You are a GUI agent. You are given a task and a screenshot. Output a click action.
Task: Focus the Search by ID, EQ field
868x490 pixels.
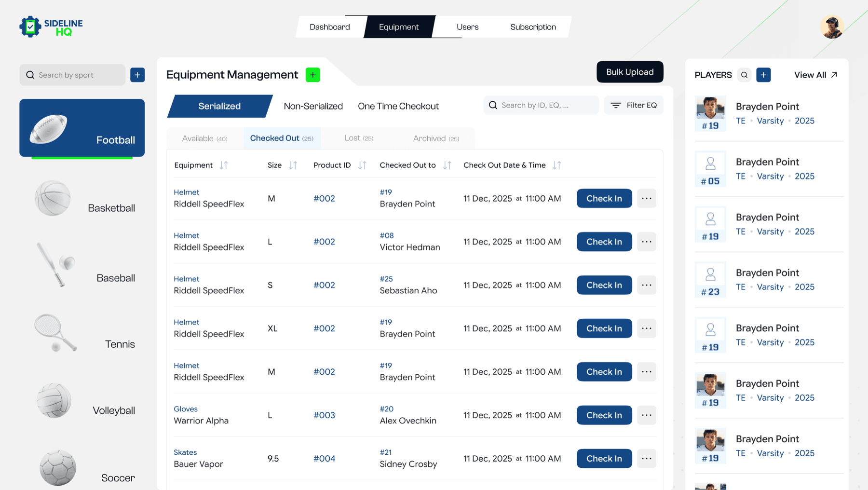pyautogui.click(x=541, y=105)
